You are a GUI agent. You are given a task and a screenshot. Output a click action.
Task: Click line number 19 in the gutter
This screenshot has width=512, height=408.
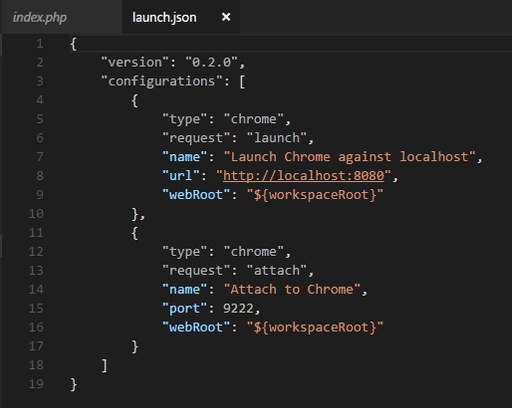(x=36, y=384)
